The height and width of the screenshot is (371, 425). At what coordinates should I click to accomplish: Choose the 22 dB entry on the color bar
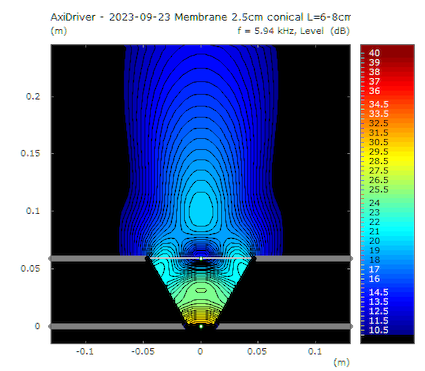pos(374,222)
